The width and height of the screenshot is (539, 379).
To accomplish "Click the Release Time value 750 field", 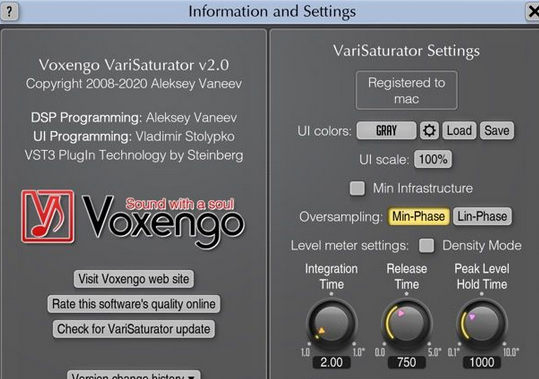I will pos(407,362).
